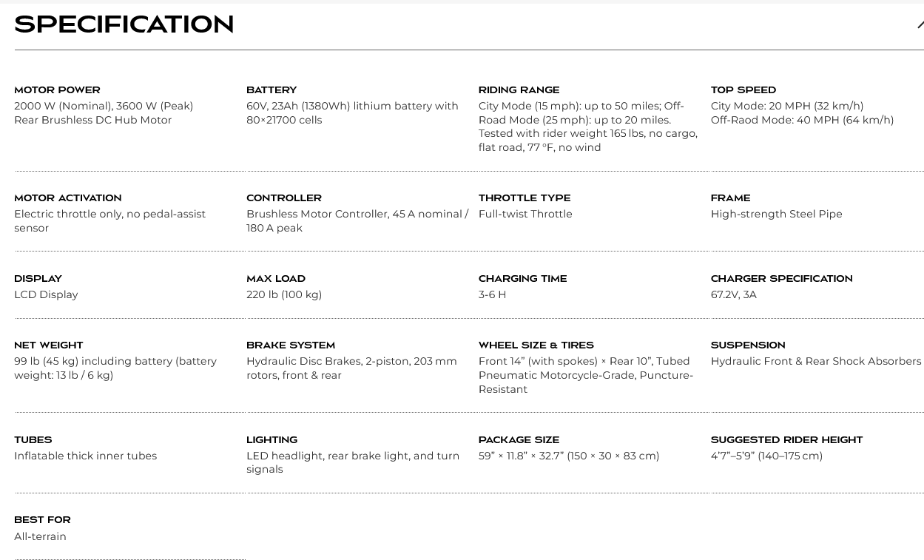
Task: Select the Motor Power label
Action: point(57,90)
